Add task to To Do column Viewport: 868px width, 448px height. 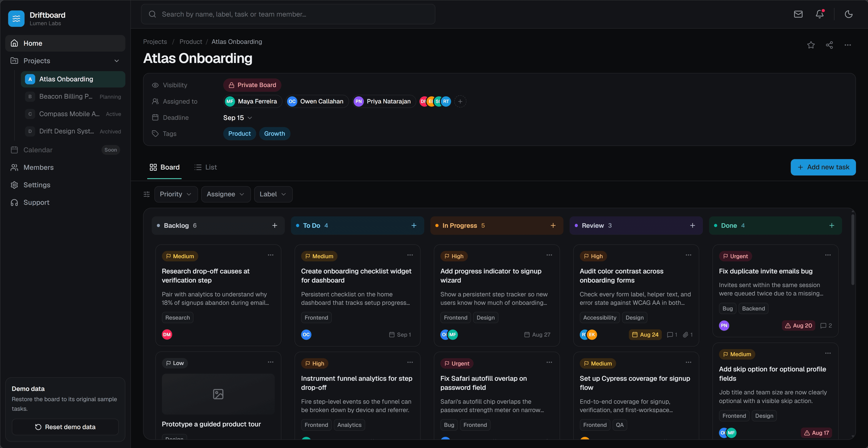[x=414, y=225]
